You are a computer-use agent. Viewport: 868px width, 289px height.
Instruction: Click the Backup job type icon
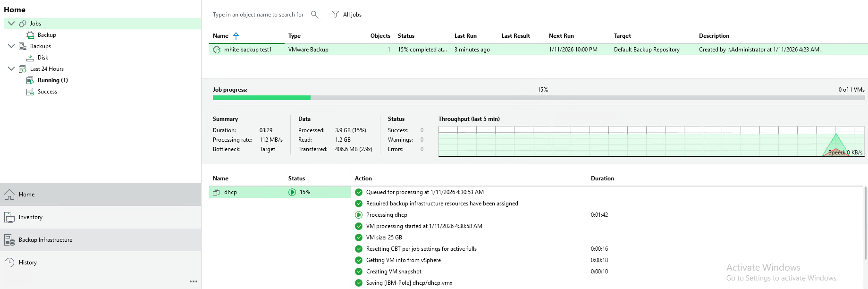click(30, 35)
